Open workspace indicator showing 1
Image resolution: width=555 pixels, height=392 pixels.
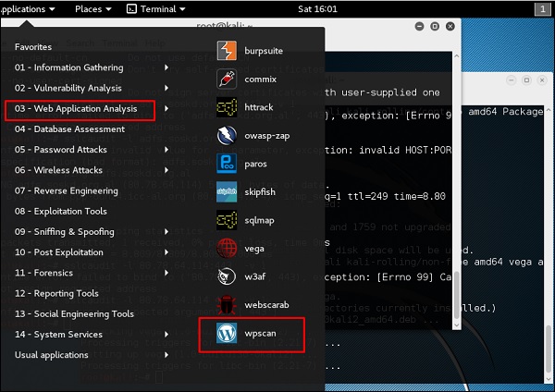[x=542, y=9]
